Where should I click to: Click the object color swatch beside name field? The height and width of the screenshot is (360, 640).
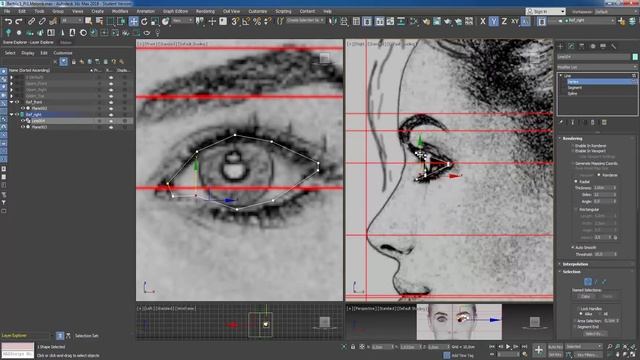(x=635, y=57)
